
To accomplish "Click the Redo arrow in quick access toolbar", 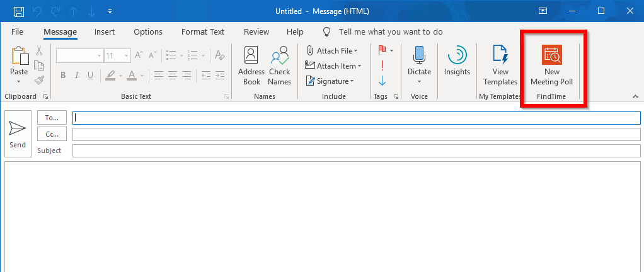I will [55, 11].
